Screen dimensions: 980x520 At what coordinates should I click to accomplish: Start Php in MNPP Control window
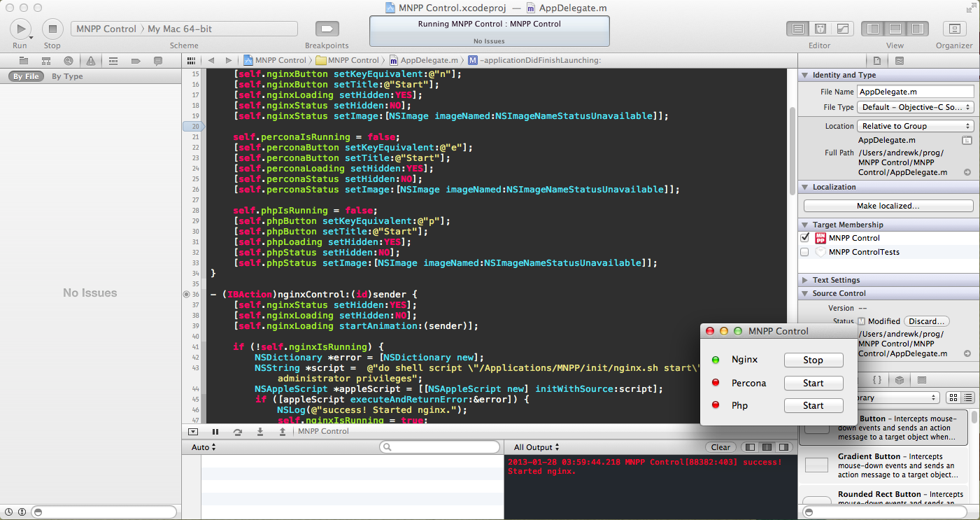814,405
